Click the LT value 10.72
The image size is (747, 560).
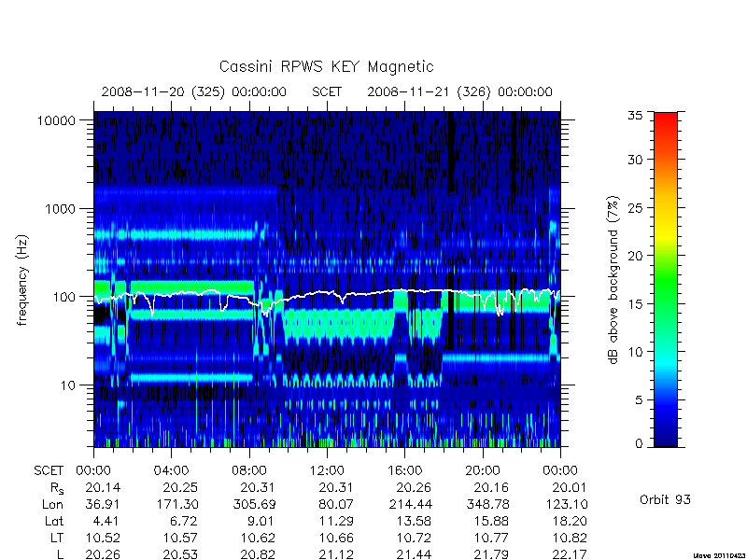(x=414, y=538)
